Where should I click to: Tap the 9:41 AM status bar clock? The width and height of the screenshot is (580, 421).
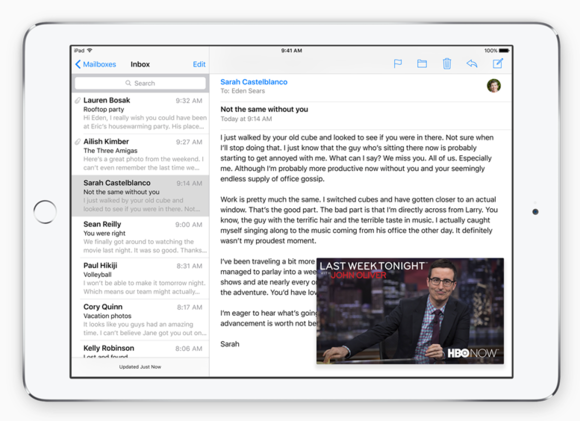[291, 50]
